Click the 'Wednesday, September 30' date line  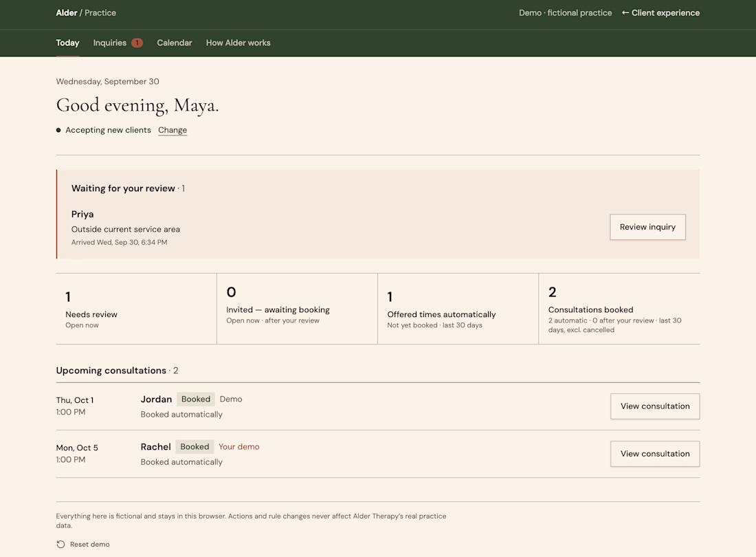pyautogui.click(x=107, y=82)
